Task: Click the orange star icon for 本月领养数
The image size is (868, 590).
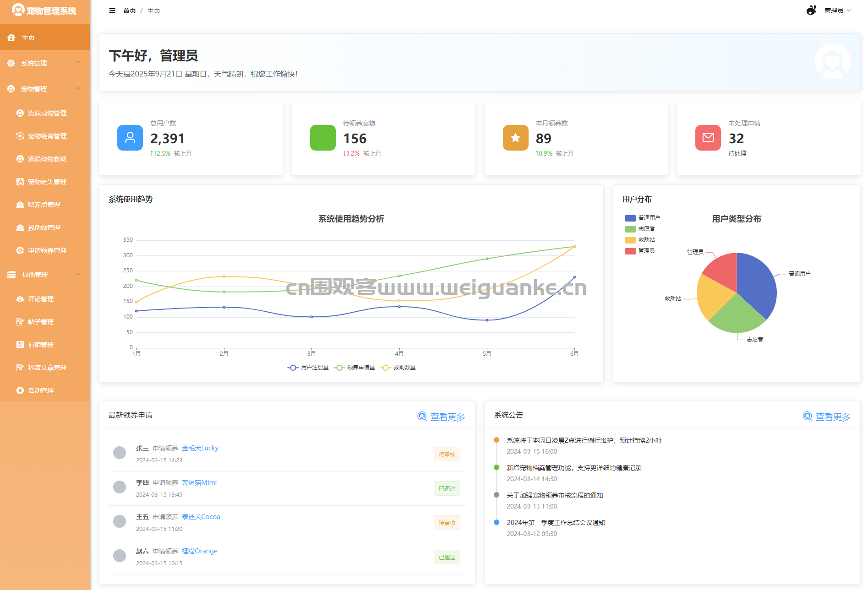Action: pos(516,138)
